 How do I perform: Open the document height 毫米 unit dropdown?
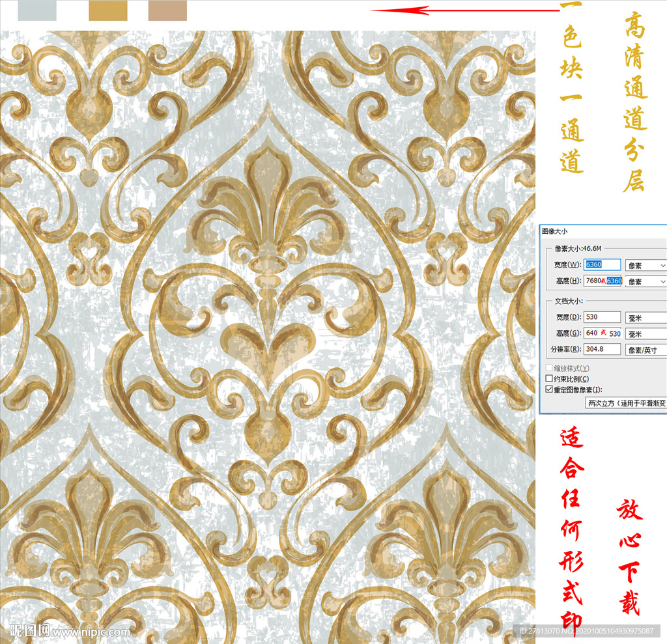(x=645, y=333)
